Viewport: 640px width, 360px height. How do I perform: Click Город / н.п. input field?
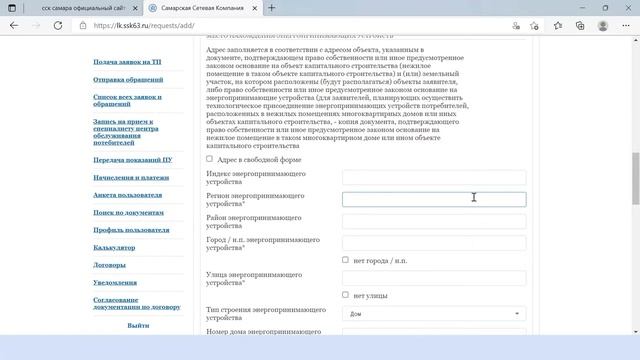coord(434,243)
